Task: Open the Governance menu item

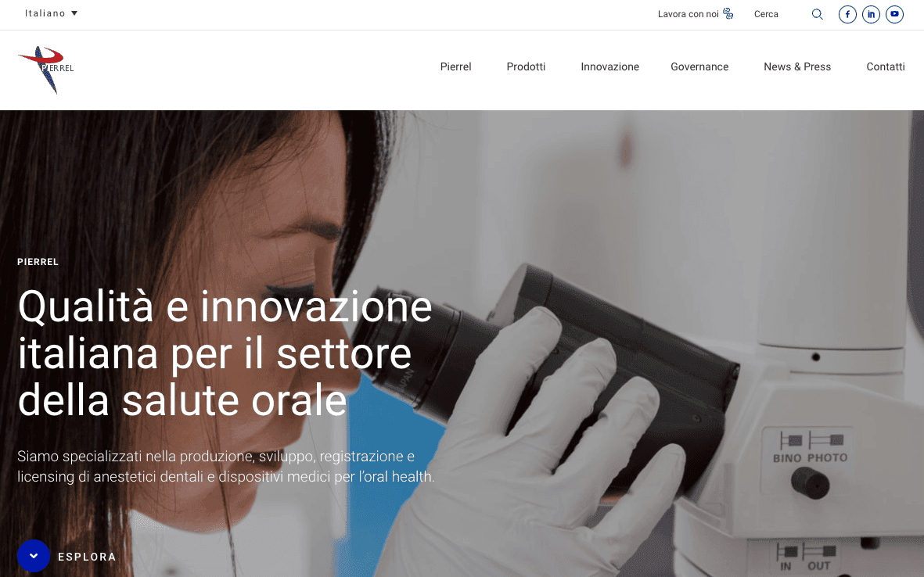Action: pyautogui.click(x=699, y=66)
